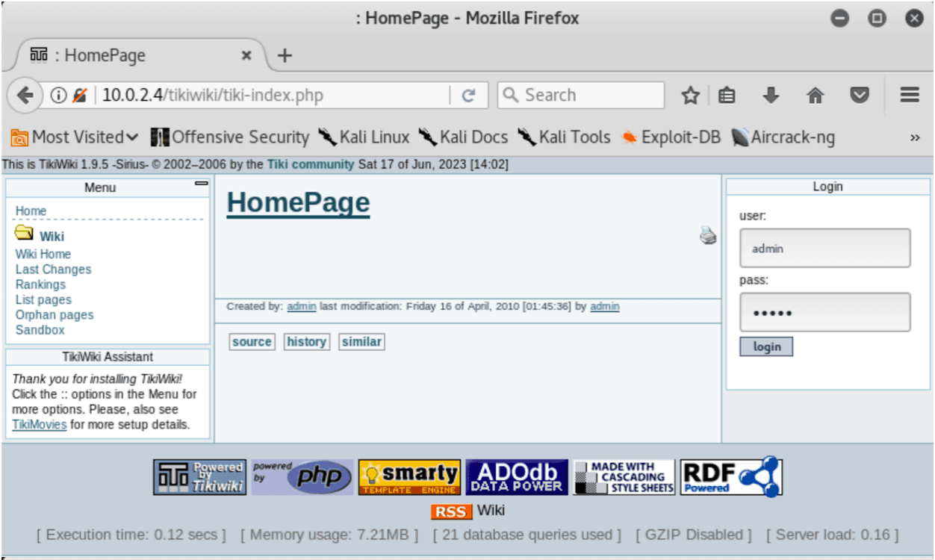Screen dimensions: 935x560
Task: Click the Powered by Tikiwiki badge
Action: (199, 477)
